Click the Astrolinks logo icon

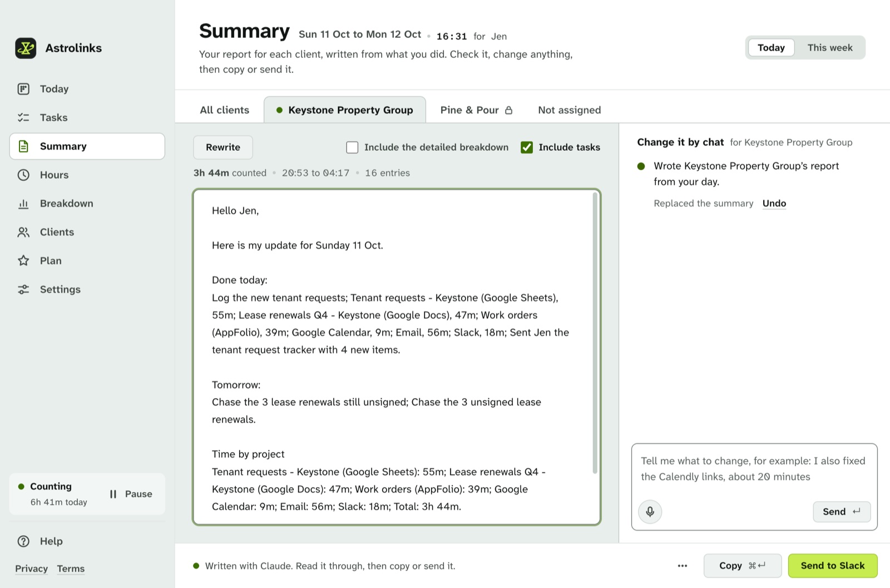[26, 48]
